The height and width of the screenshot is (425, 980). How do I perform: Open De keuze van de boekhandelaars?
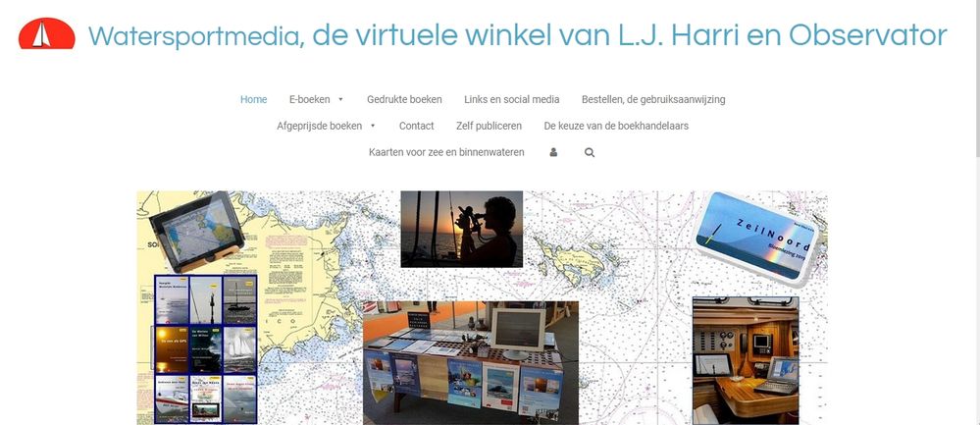[616, 126]
